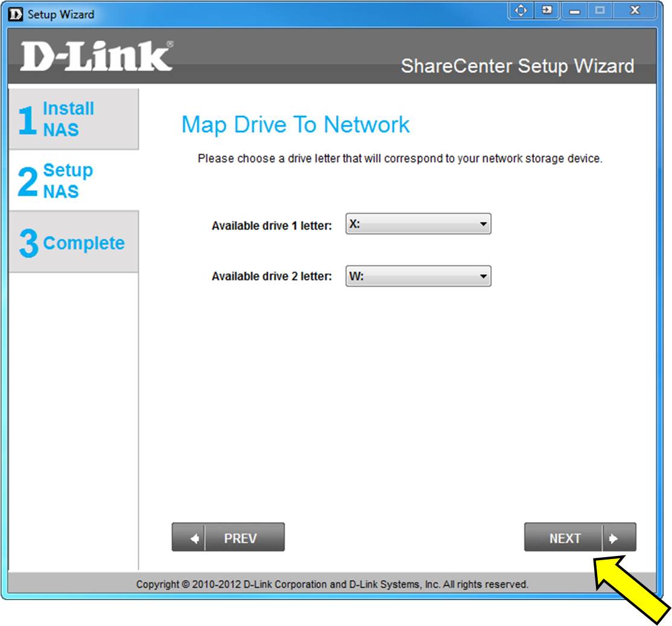Click the 'Setup Wizard' window title text
Viewport: 672px width, 626px height.
61,14
